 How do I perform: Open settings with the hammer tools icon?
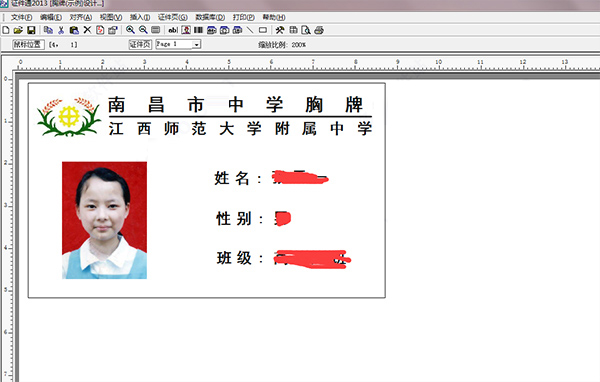pyautogui.click(x=280, y=30)
